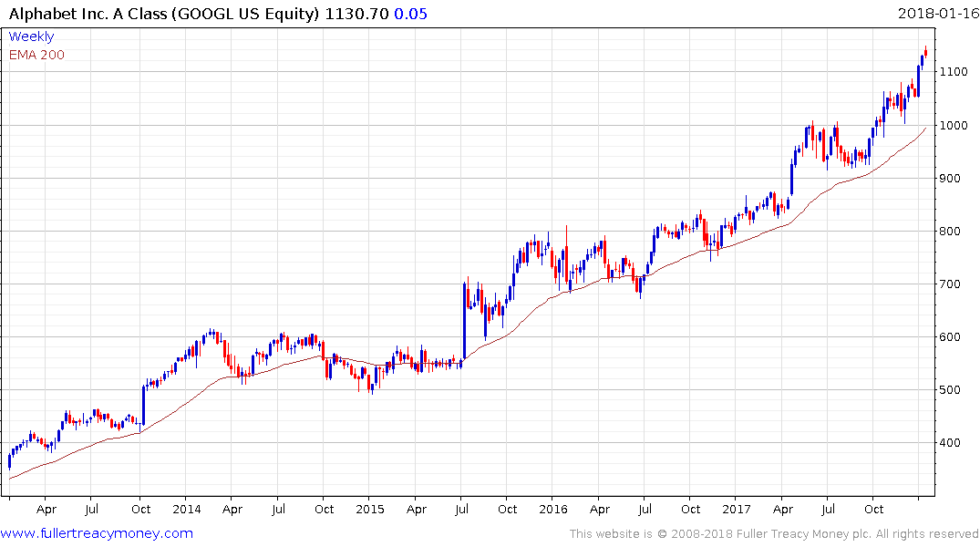Click the 1000 price axis label
This screenshot has height=547, width=980.
point(954,126)
